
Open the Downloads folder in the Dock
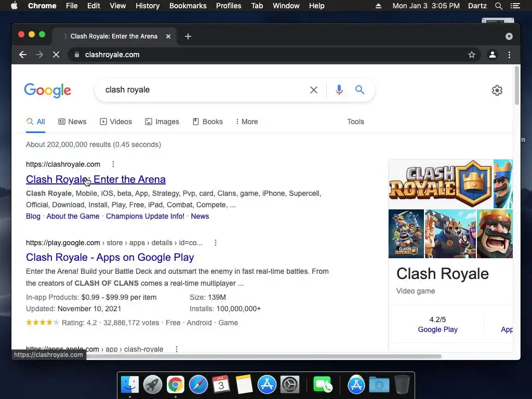[379, 385]
